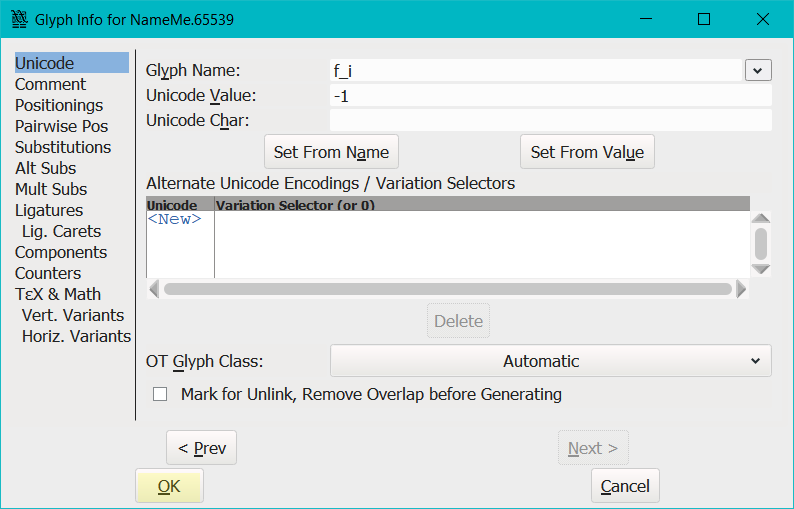This screenshot has width=794, height=509.
Task: Switch to the Comment section
Action: (x=50, y=84)
